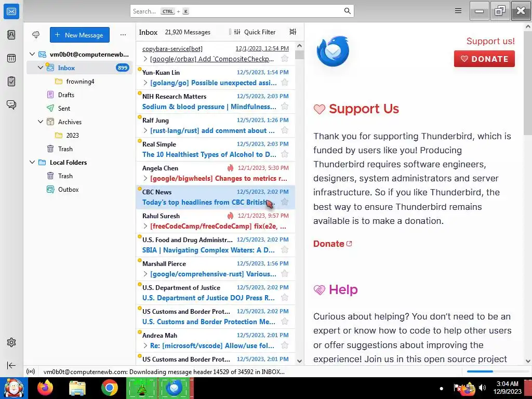Click Get Messages cloud icon
Image resolution: width=532 pixels, height=399 pixels.
click(36, 35)
